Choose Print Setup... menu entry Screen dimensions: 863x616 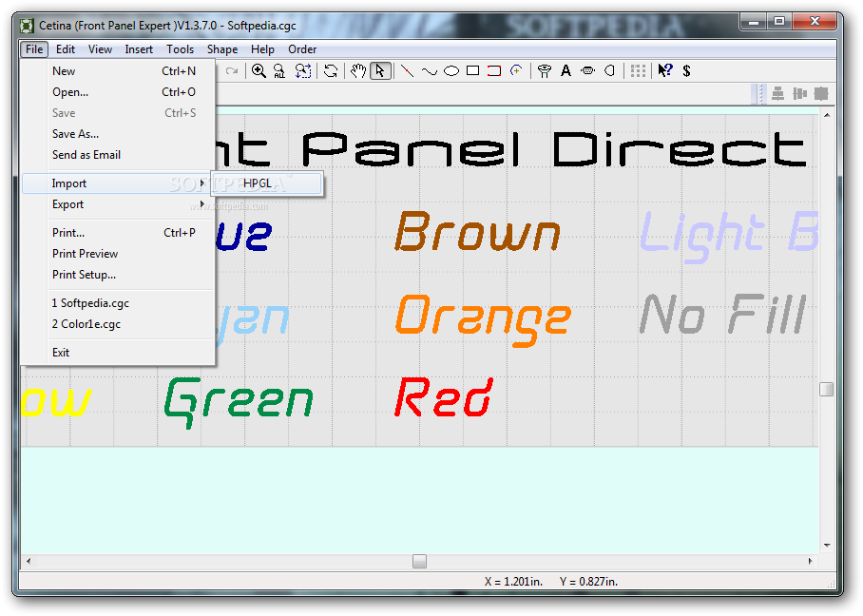[117, 275]
